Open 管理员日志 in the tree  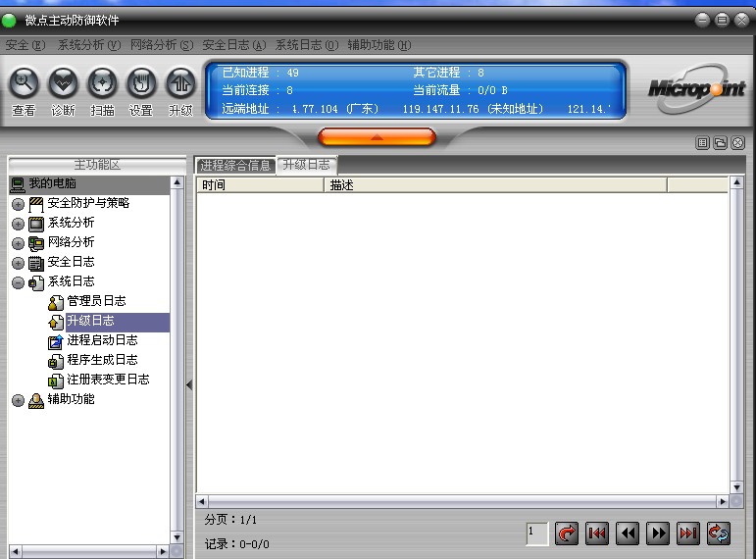click(x=96, y=301)
